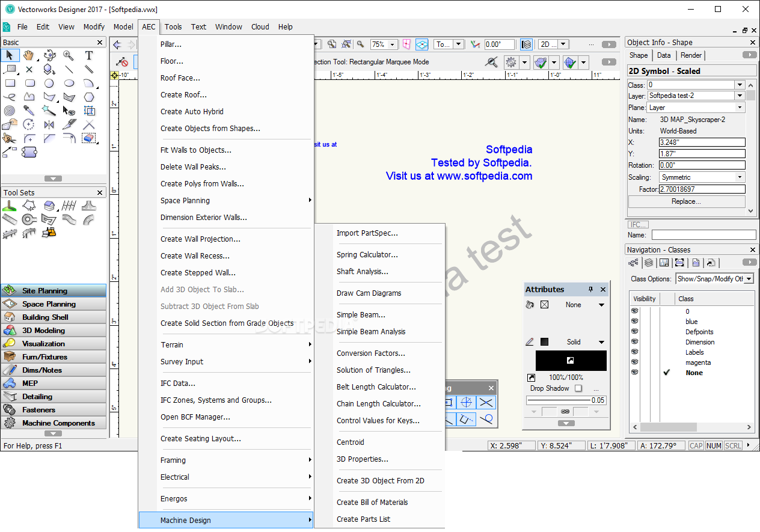Toggle visibility eye for class Labels
The height and width of the screenshot is (532, 760).
(x=635, y=352)
